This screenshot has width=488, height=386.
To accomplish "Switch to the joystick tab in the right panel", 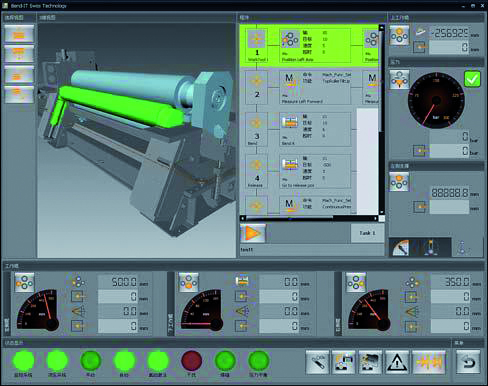I will click(x=431, y=248).
